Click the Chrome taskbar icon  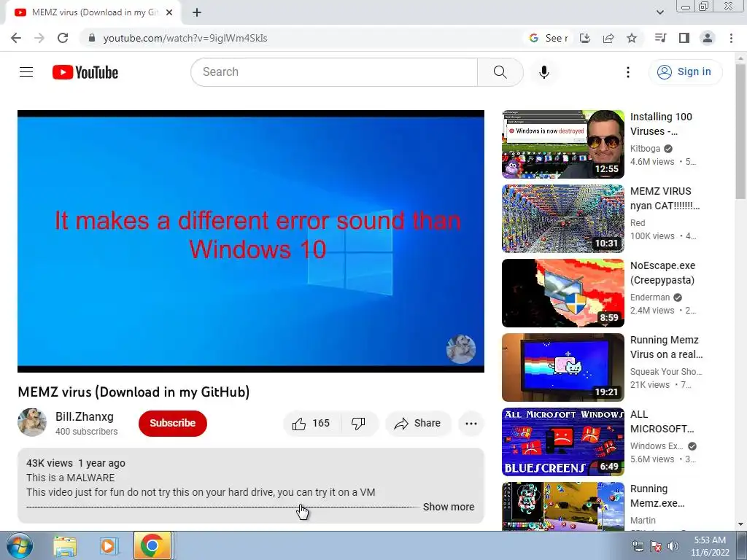(152, 545)
